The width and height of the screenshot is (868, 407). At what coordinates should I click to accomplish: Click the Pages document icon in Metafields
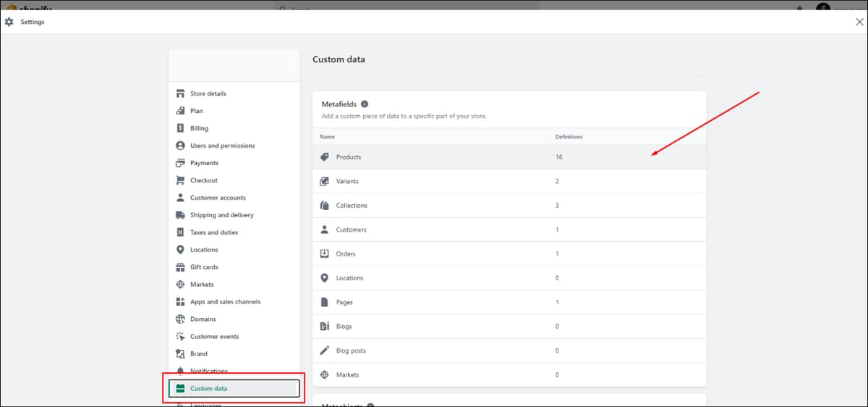coord(325,302)
